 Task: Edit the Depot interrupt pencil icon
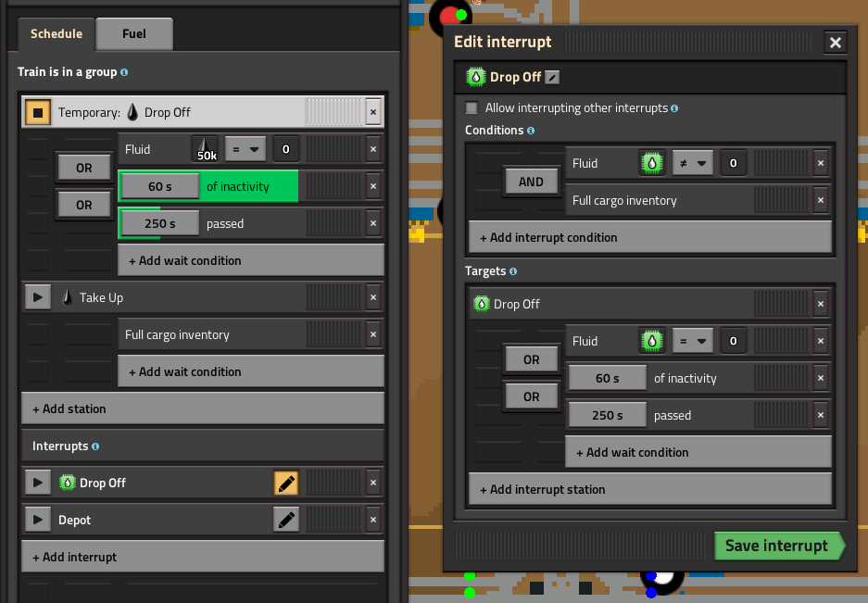click(x=286, y=520)
